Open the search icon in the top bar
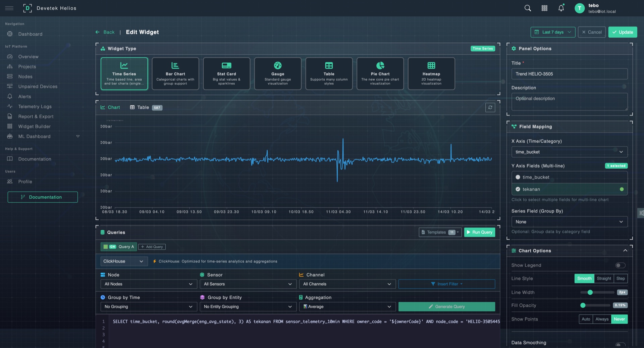 (527, 8)
